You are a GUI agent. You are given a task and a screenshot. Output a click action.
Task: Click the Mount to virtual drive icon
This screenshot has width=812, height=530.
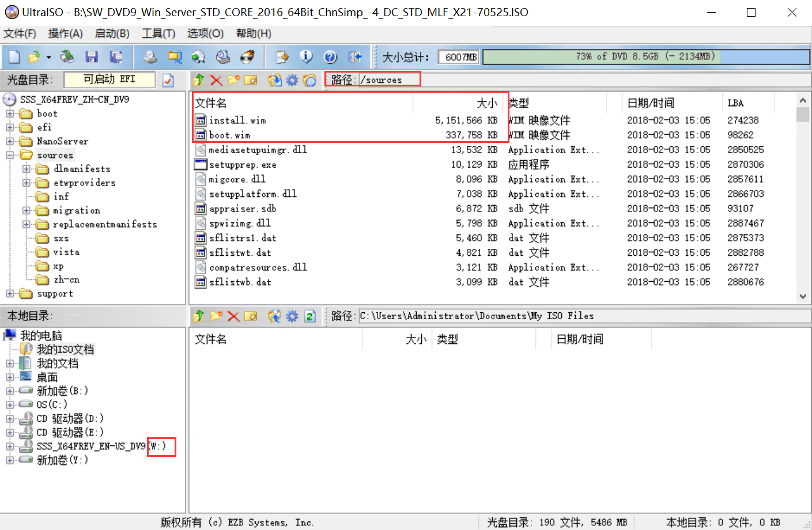(223, 56)
